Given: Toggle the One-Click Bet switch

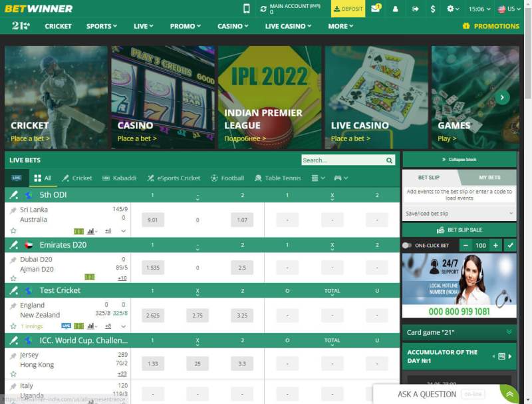Looking at the screenshot, I should click(407, 246).
